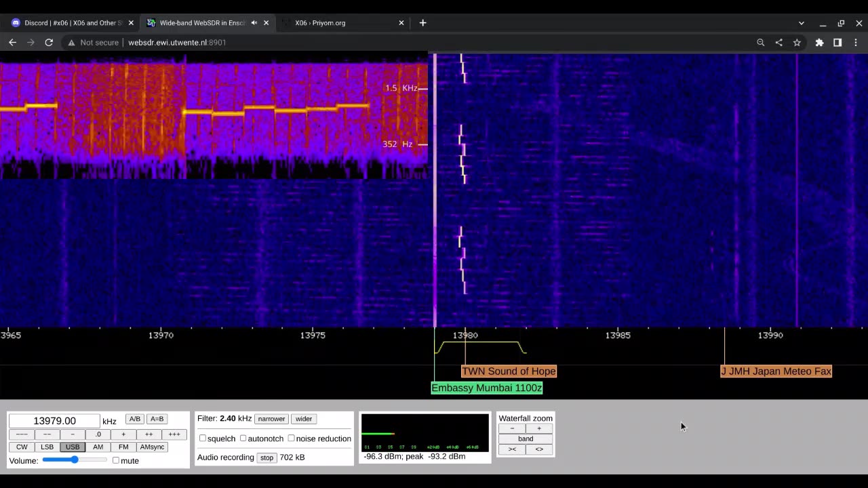Viewport: 868px width, 488px height.
Task: Make the filter narrower
Action: 271,419
